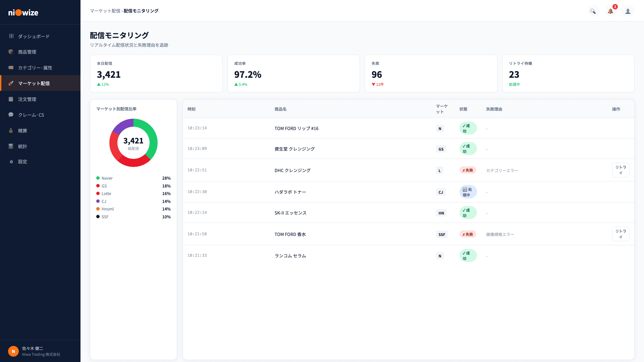Open notifications bell with 3 badge
Image resolution: width=644 pixels, height=362 pixels.
coord(610,11)
